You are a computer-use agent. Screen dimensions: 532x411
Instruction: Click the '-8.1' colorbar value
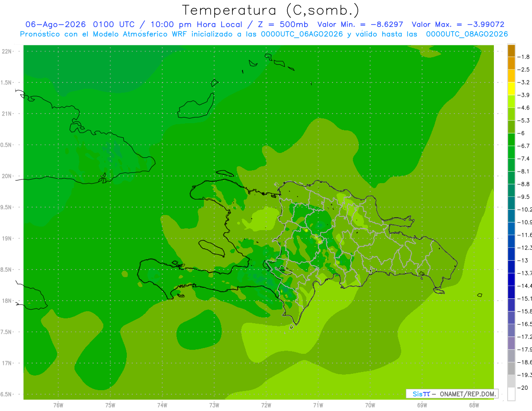coord(524,172)
